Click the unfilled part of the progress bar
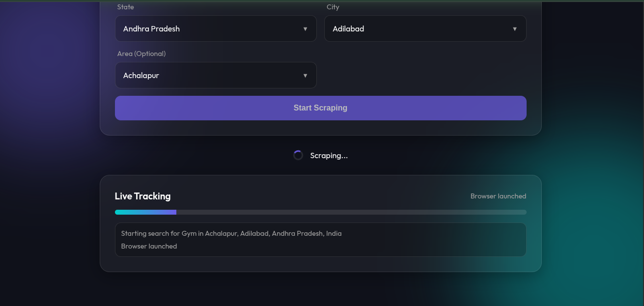This screenshot has height=306, width=644. 351,212
